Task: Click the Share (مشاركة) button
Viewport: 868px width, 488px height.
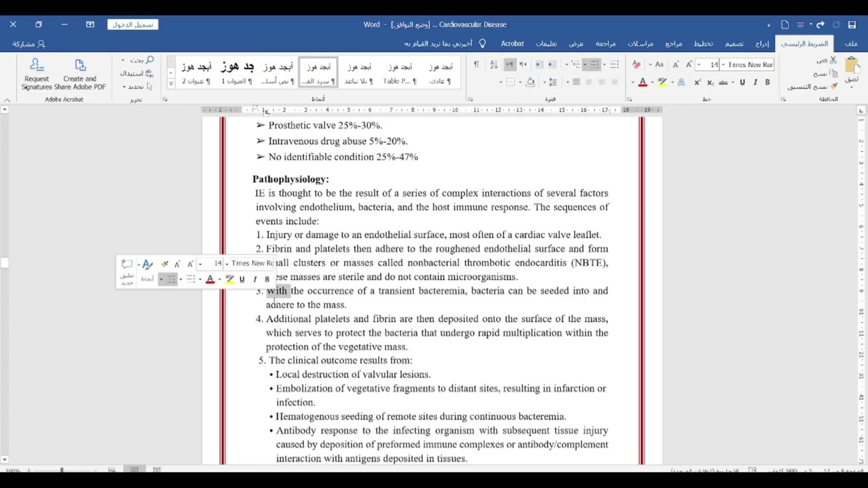Action: point(29,43)
